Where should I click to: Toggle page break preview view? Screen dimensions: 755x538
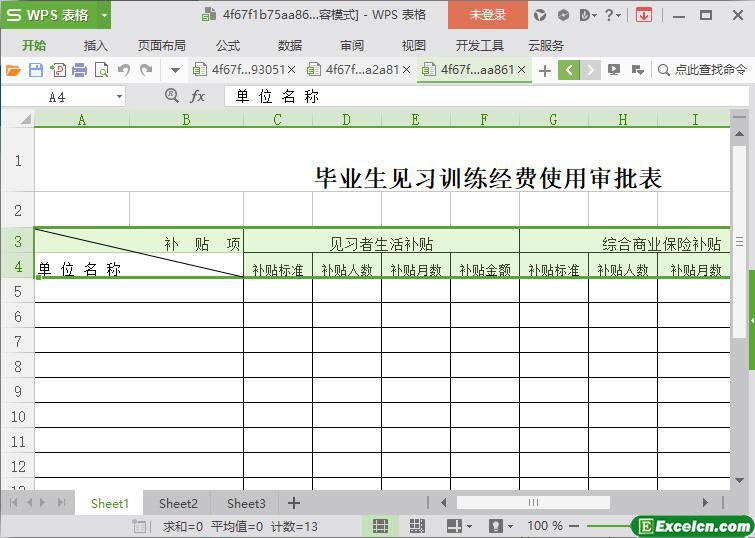tap(417, 526)
